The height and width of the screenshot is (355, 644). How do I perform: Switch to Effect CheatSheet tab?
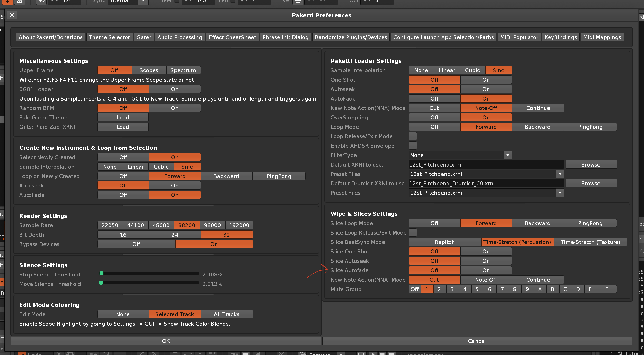(232, 37)
